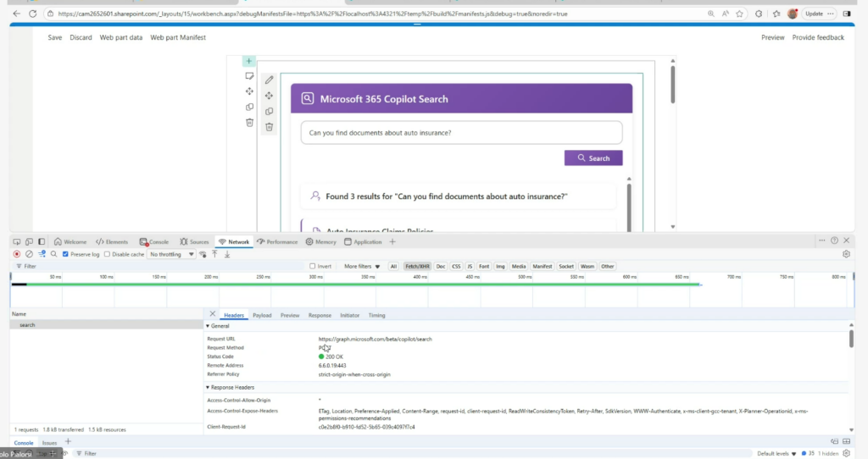Viewport: 868px width, 459px height.
Task: Switch to the Payload tab
Action: tap(262, 315)
